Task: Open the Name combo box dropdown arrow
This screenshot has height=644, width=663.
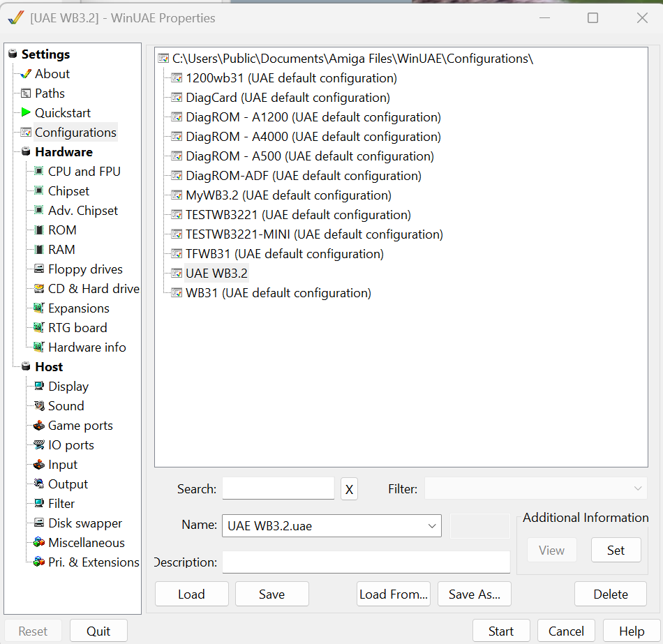Action: (x=432, y=526)
